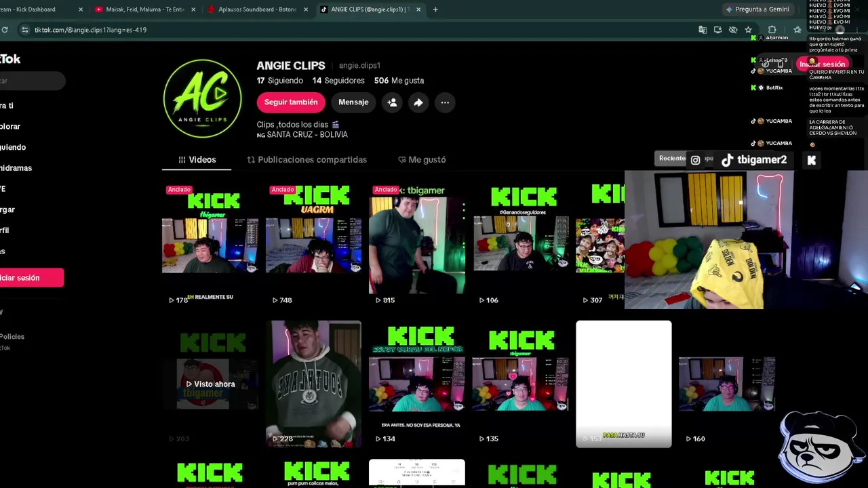Image resolution: width=868 pixels, height=488 pixels.
Task: Open the white thumbnail video PASA HASTA SU
Action: coord(624,384)
